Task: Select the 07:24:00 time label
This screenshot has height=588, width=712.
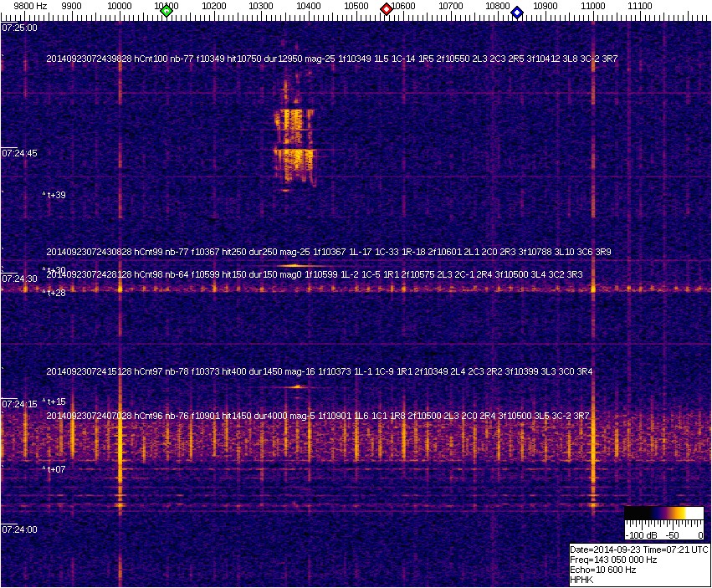Action: [x=19, y=529]
